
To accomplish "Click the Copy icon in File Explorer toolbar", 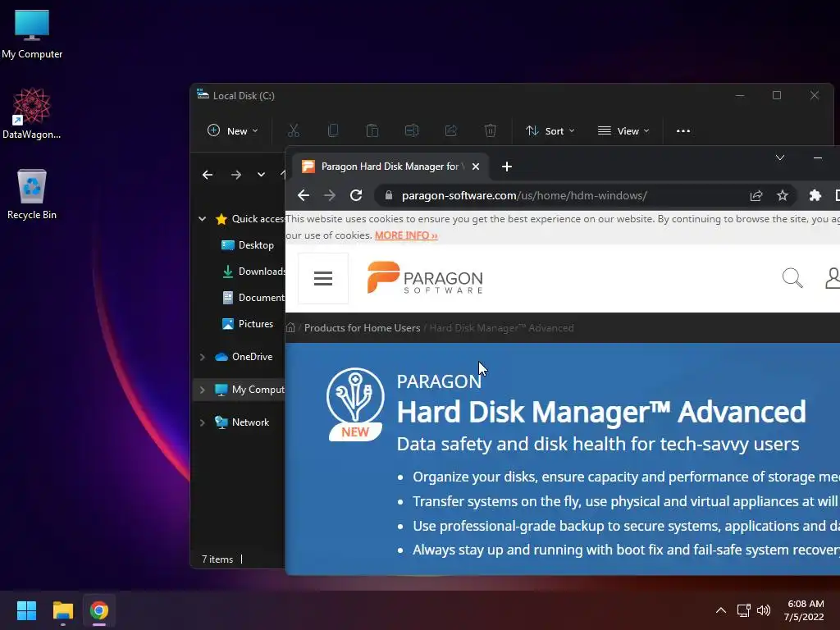I will [x=333, y=130].
